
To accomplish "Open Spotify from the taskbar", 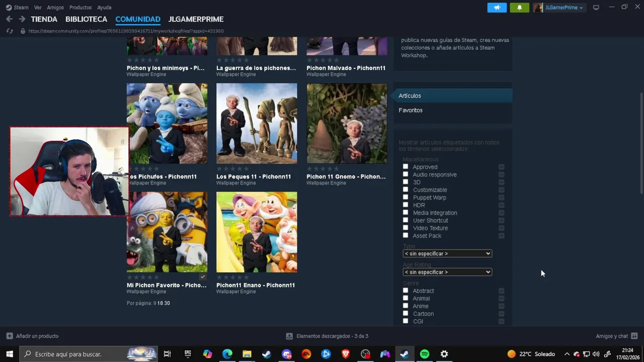I will click(x=425, y=354).
